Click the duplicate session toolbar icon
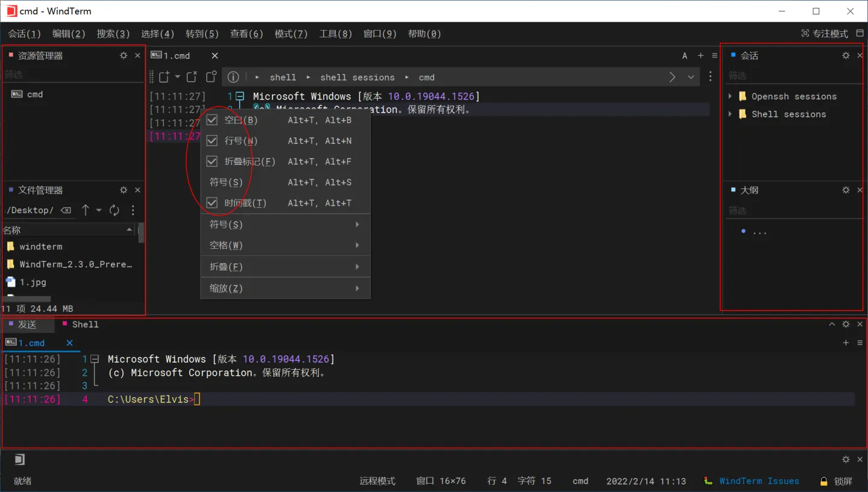The width and height of the screenshot is (868, 492). coord(211,76)
